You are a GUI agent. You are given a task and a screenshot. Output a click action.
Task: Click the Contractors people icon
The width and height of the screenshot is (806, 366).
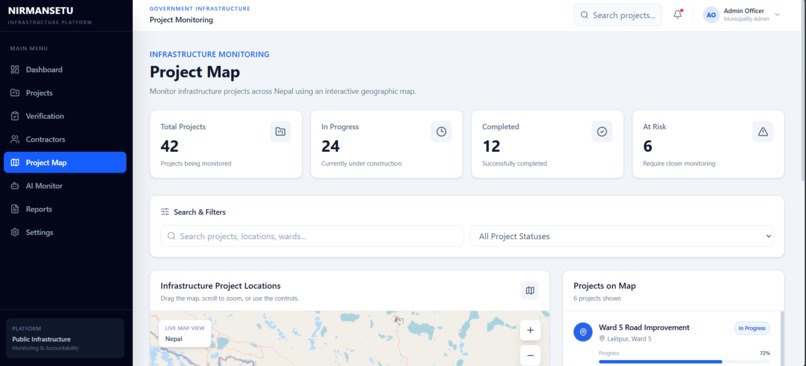[15, 139]
